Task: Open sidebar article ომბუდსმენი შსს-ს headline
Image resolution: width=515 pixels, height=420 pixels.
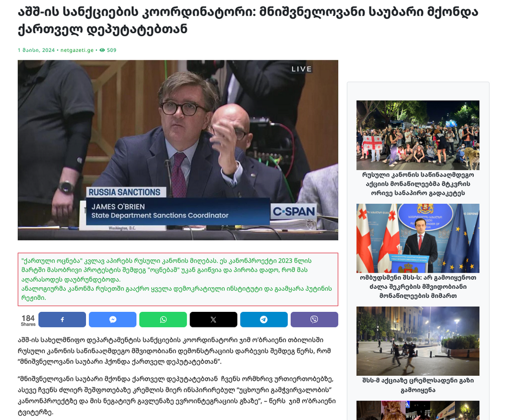Action: pos(418,287)
